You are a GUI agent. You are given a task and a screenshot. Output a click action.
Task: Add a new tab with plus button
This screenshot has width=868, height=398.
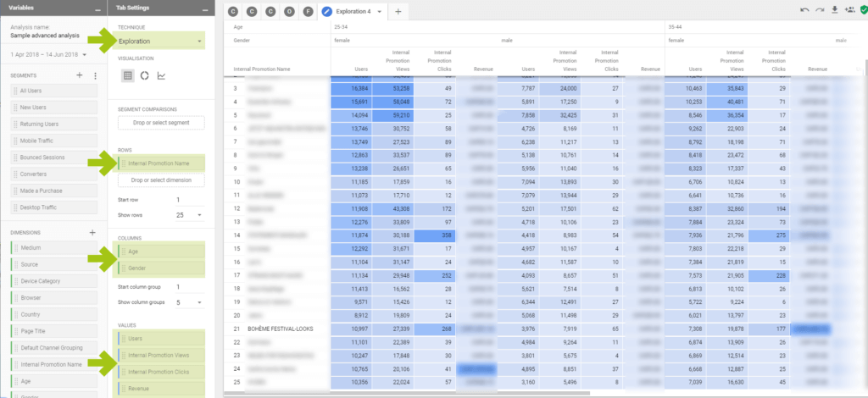398,11
